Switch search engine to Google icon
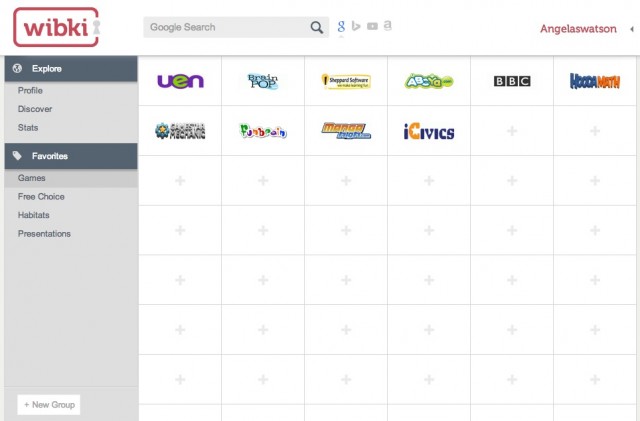This screenshot has width=640, height=421. [341, 27]
